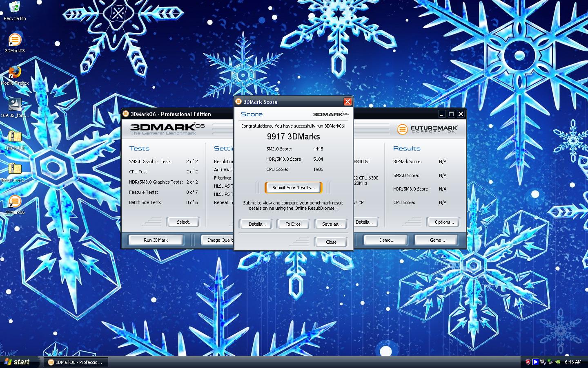The height and width of the screenshot is (368, 588).
Task: Open the Recycle Bin desktop icon
Action: click(15, 11)
